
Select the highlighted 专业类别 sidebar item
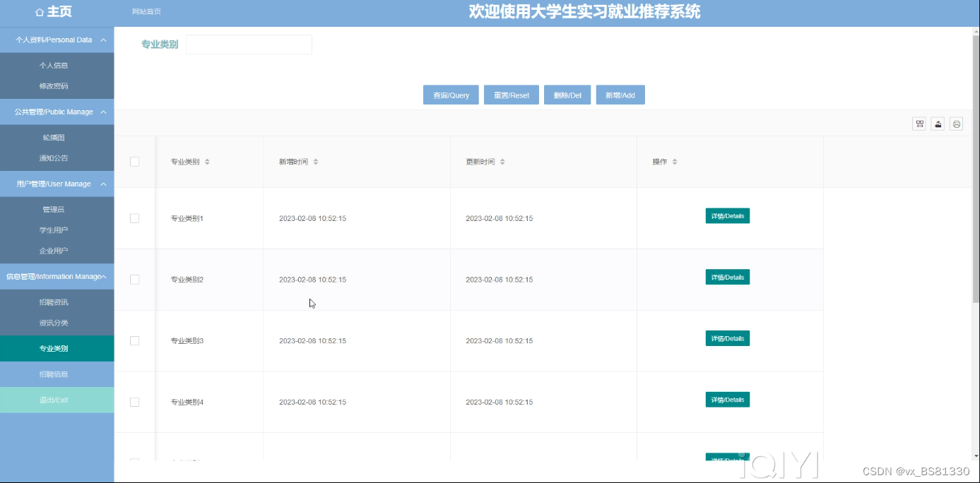coord(57,348)
